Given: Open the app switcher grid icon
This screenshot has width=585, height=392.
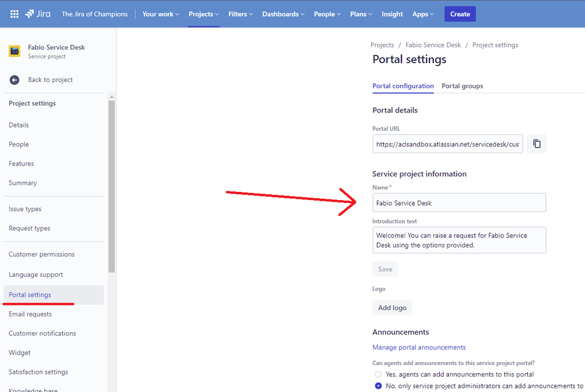Looking at the screenshot, I should (x=14, y=14).
